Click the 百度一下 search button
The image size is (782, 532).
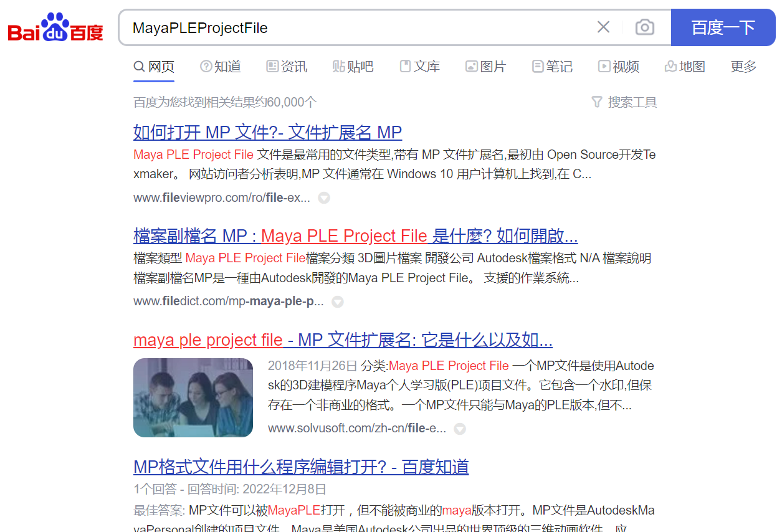coord(723,27)
